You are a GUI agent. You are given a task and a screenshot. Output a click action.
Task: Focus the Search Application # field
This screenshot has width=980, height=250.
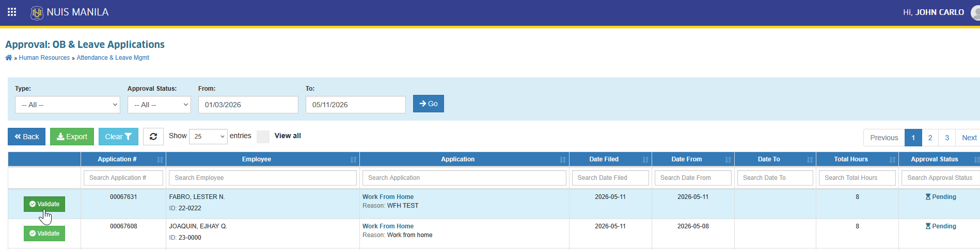pos(123,178)
